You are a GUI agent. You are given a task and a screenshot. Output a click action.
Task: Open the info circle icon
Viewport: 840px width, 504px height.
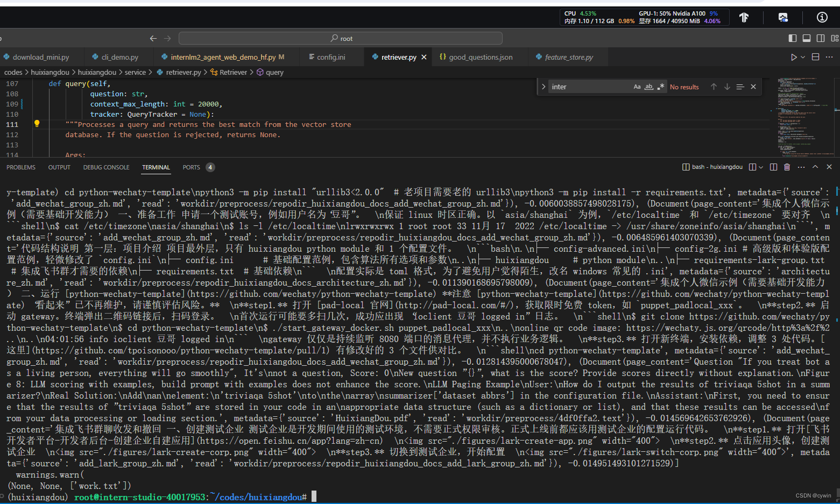pos(822,17)
